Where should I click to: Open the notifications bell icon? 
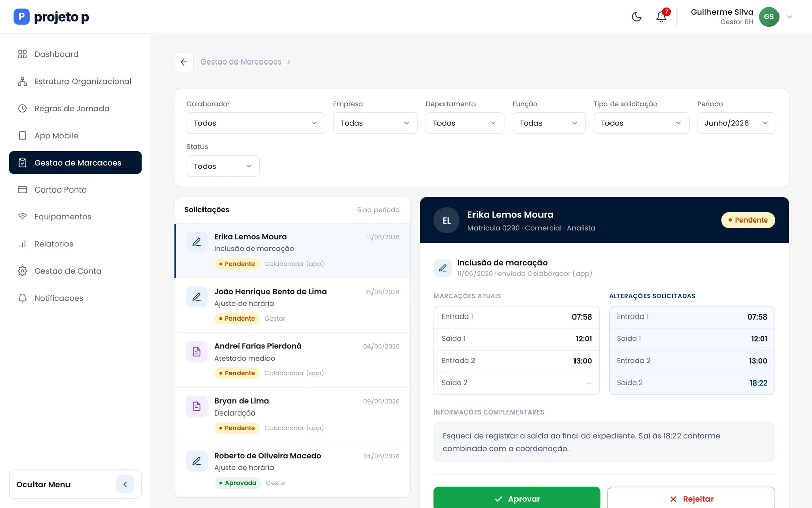(661, 17)
